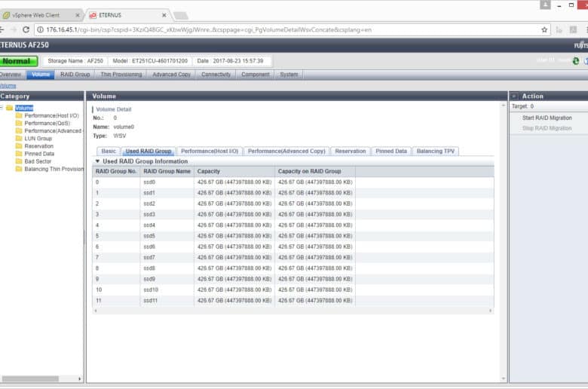Sort by Capacity on RAID Group header
The image size is (588, 389).
tap(315, 171)
